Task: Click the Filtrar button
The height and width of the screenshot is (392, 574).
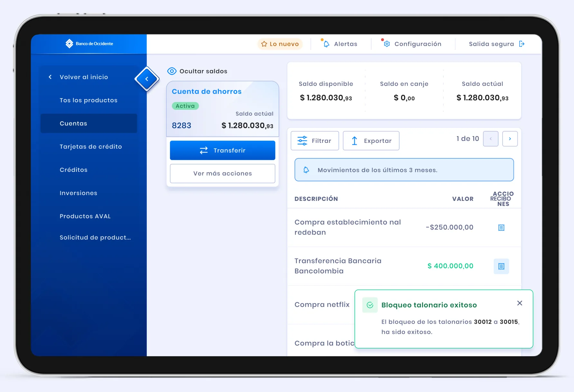Action: [x=315, y=141]
